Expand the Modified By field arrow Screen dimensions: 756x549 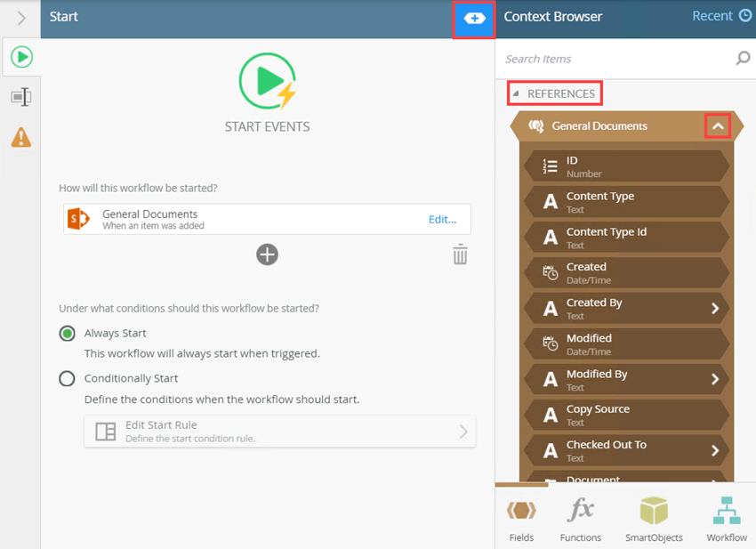tap(715, 380)
